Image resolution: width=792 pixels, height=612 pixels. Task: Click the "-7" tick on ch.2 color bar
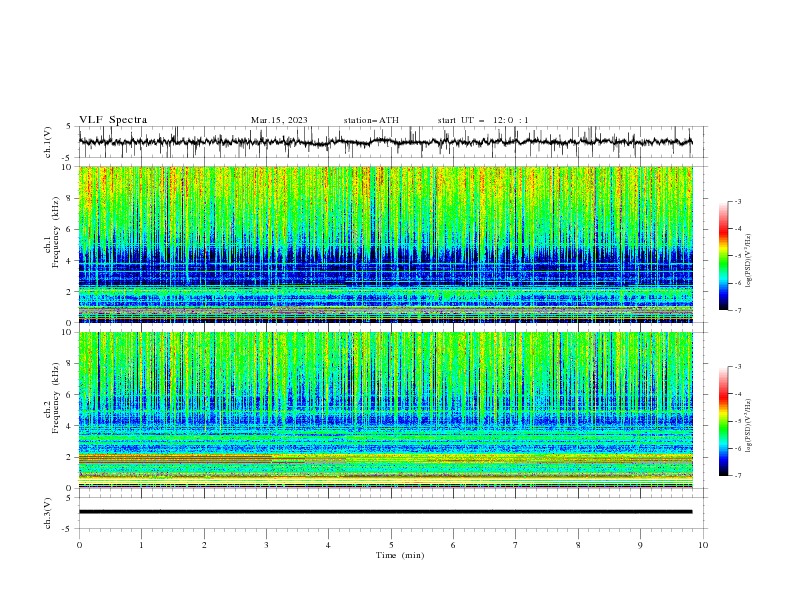click(737, 476)
